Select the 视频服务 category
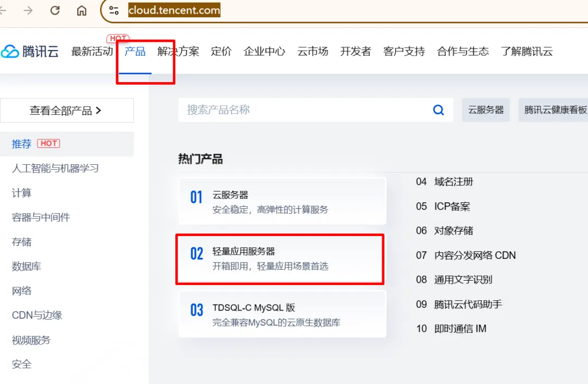This screenshot has width=588, height=384. pos(31,340)
